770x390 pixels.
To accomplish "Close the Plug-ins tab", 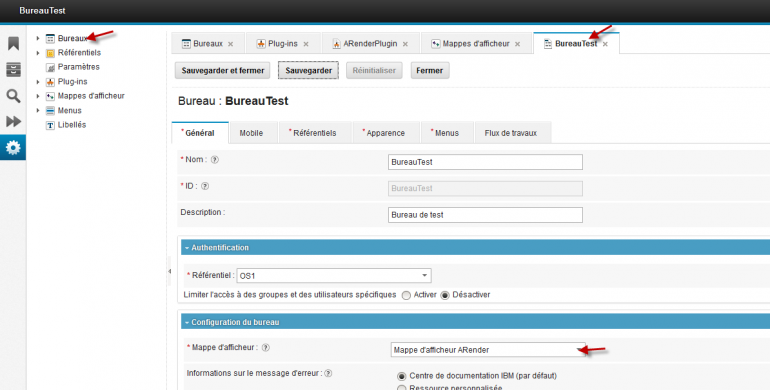I will 306,44.
